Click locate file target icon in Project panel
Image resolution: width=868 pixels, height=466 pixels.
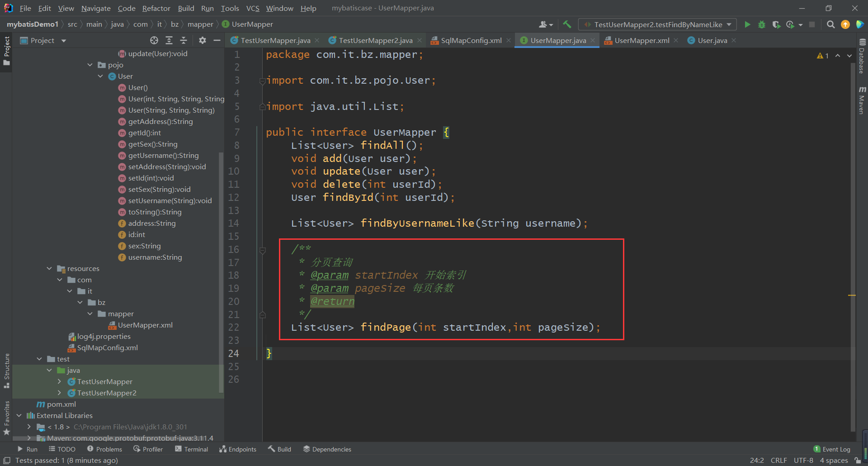154,40
